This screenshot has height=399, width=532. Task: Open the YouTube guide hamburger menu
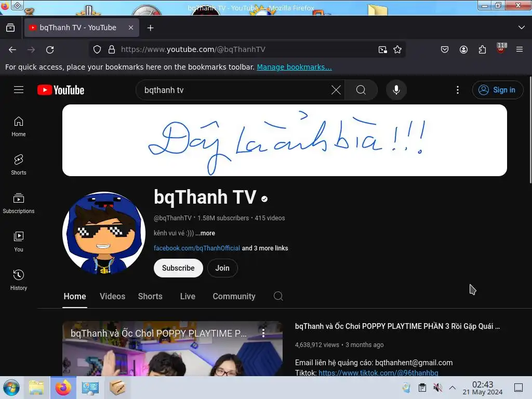click(19, 90)
